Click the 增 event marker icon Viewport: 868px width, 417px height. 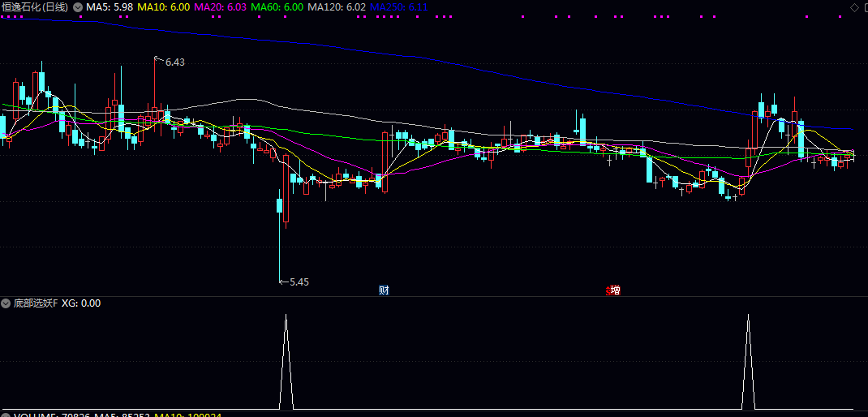point(614,290)
